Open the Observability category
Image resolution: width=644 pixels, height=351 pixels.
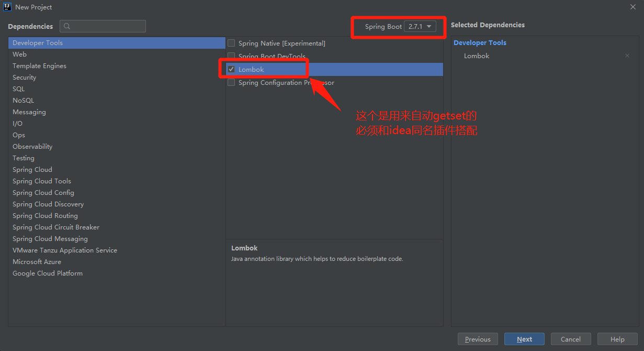[x=117, y=147]
